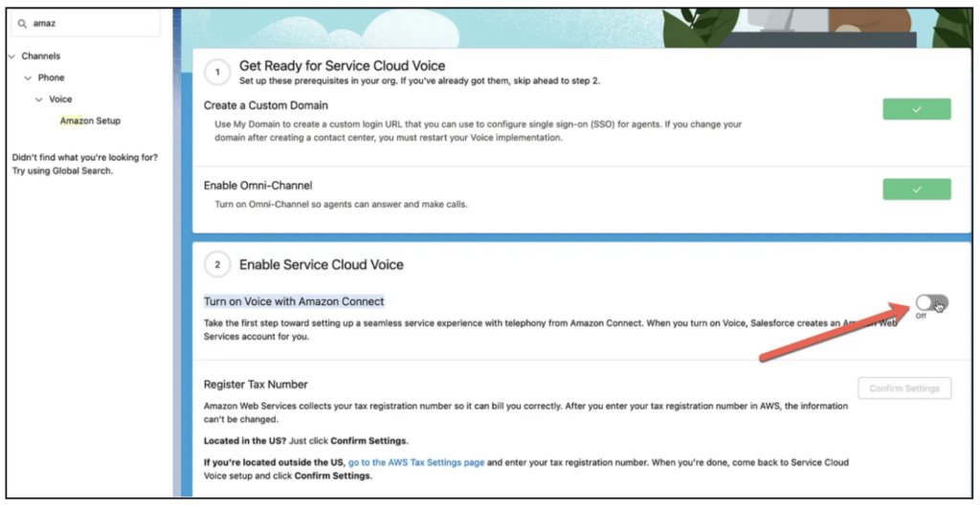Click the magnifier icon in Quick Find
980x506 pixels.
(22, 23)
